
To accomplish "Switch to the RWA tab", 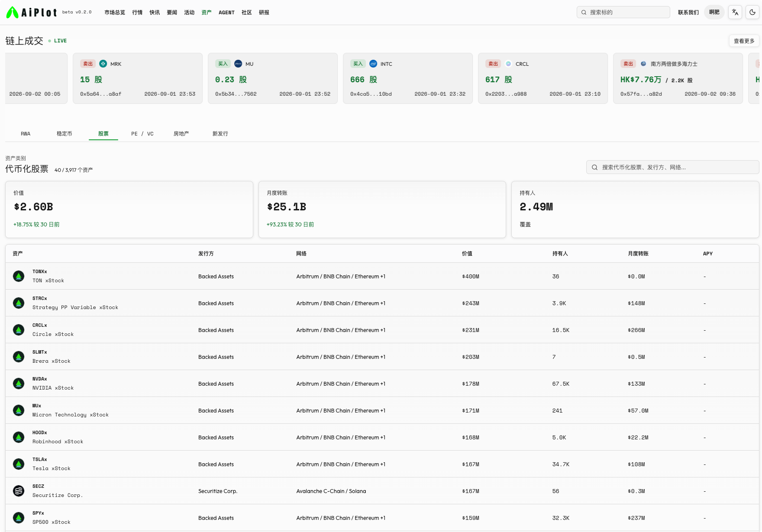I will (26, 134).
